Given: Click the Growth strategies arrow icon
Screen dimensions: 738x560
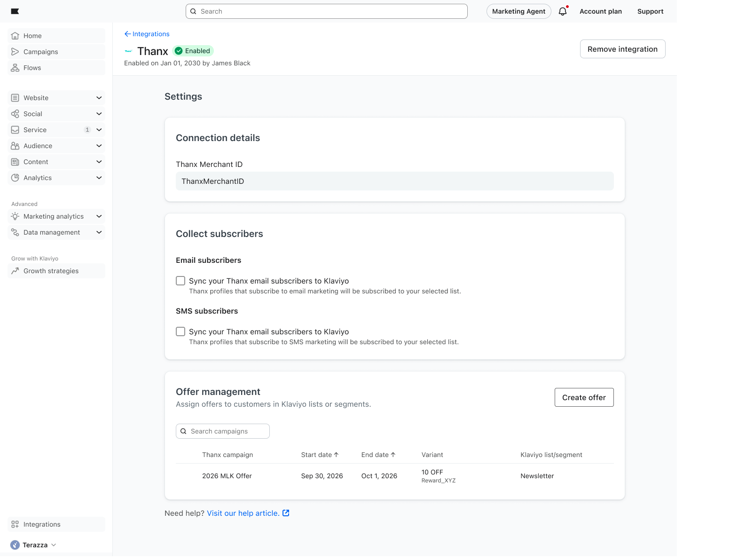Looking at the screenshot, I should (15, 271).
